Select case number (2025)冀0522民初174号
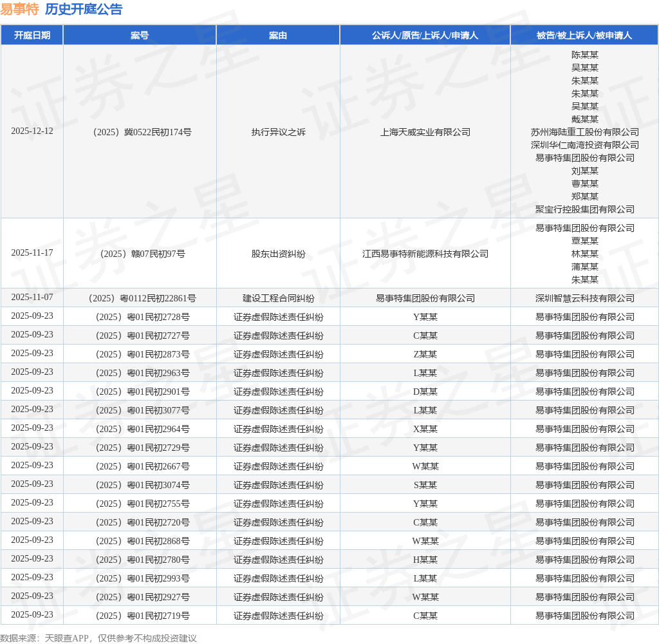Image resolution: width=659 pixels, height=644 pixels. pyautogui.click(x=142, y=132)
